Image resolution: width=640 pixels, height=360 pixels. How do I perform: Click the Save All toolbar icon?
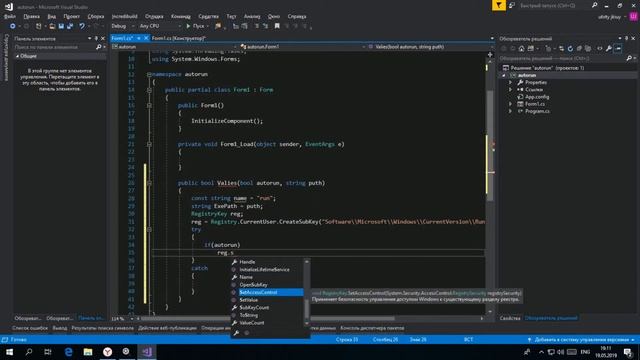[70, 26]
